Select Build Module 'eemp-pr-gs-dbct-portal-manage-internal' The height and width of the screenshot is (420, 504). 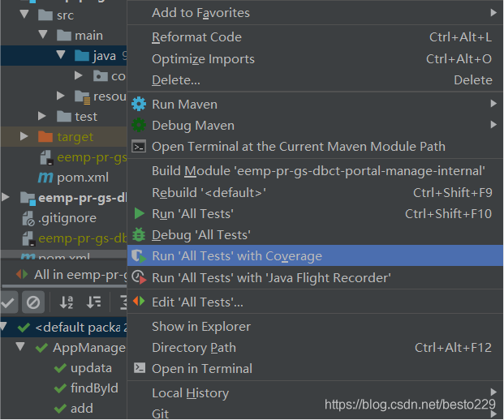315,171
